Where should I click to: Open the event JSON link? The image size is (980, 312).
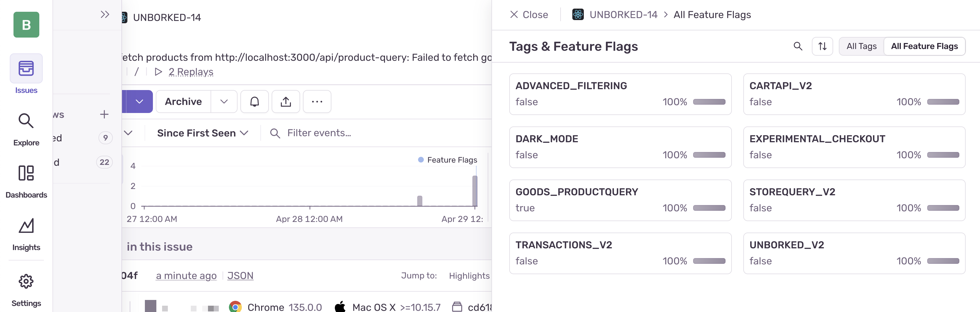tap(240, 276)
